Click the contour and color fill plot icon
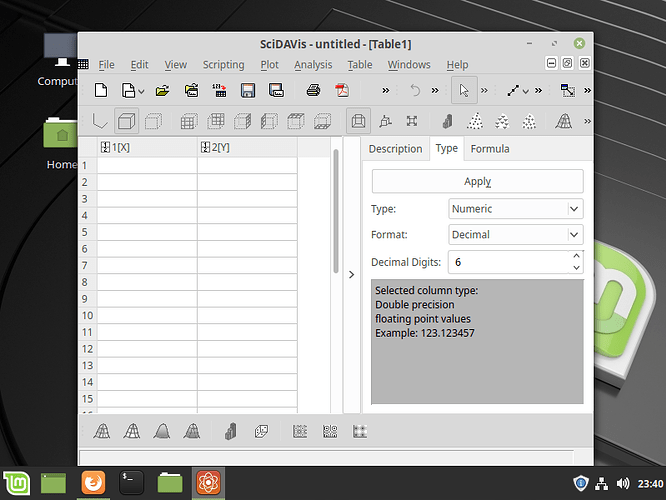This screenshot has width=666, height=500. (x=300, y=432)
